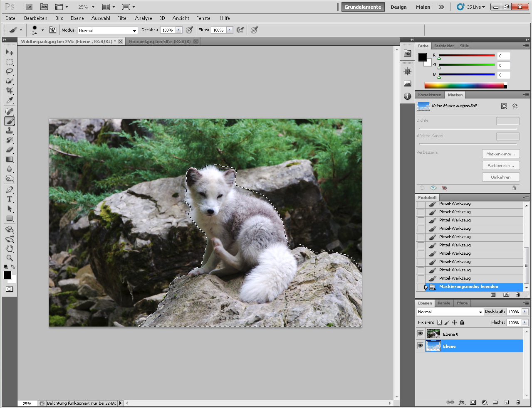
Task: Choose the Text tool
Action: point(10,199)
